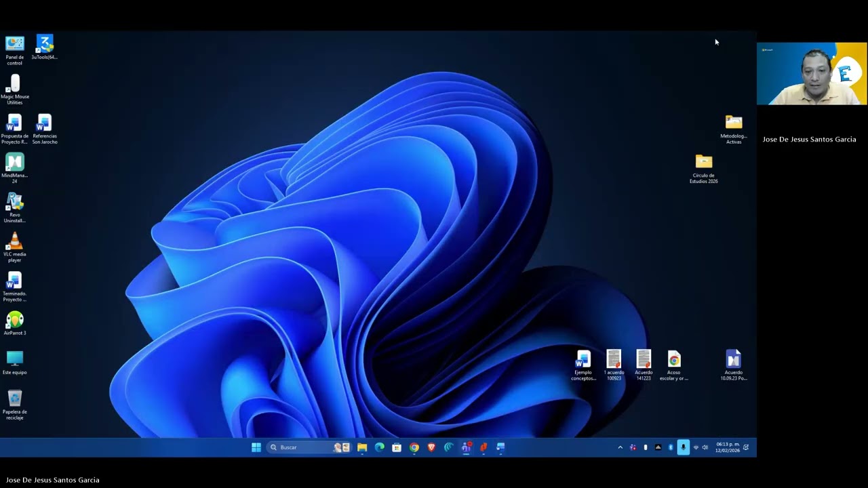Open the Este equipo icon
The width and height of the screenshot is (868, 488).
(15, 363)
